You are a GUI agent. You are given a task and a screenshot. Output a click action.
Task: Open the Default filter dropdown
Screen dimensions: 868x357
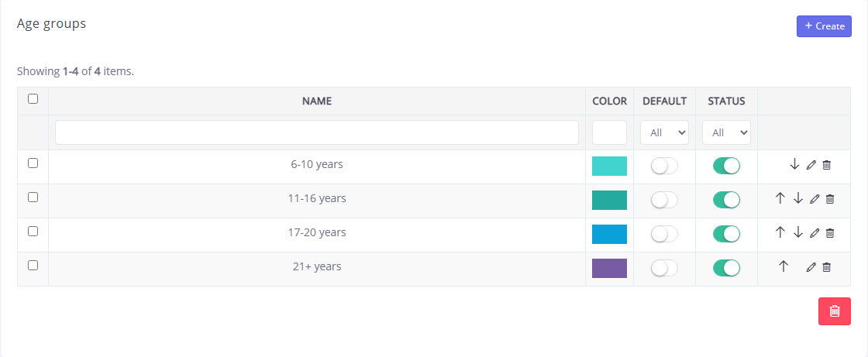pos(664,133)
